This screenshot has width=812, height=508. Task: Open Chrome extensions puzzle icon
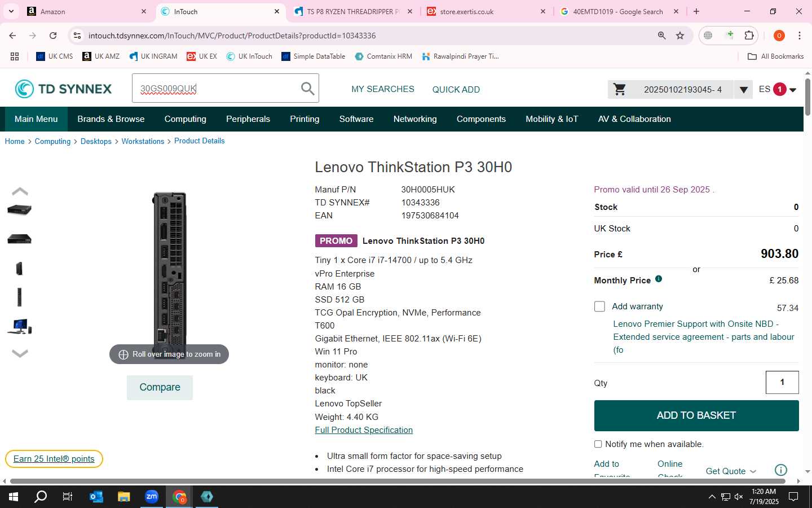pyautogui.click(x=749, y=36)
